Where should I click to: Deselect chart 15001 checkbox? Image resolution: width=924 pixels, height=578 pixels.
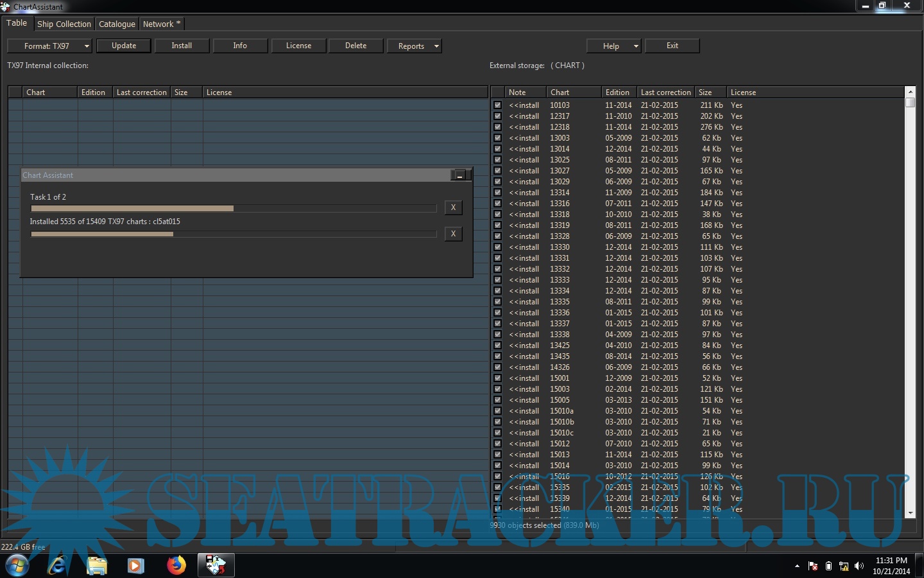click(x=497, y=378)
